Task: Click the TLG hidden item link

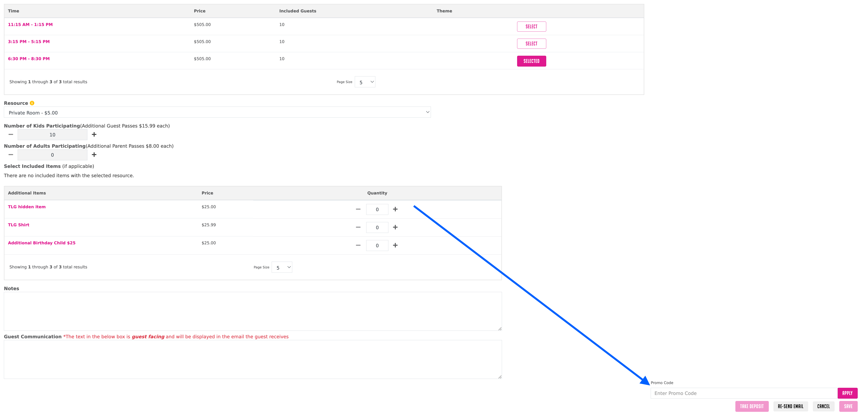Action: click(x=27, y=207)
